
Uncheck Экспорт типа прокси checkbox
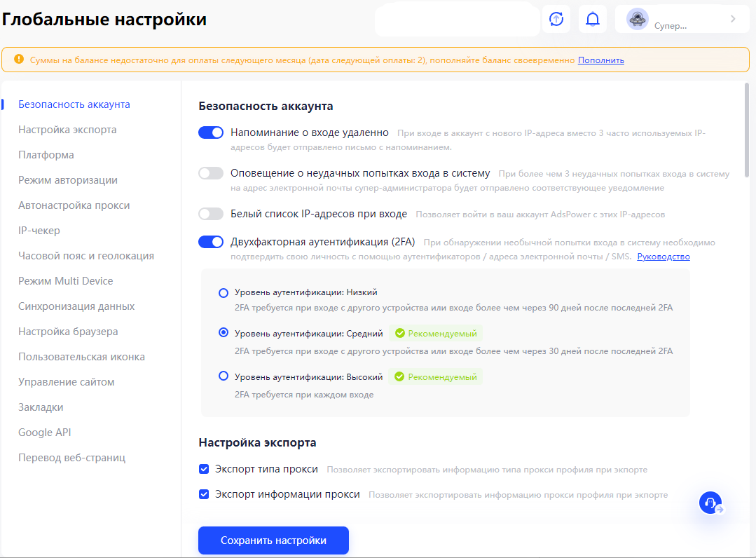(204, 469)
